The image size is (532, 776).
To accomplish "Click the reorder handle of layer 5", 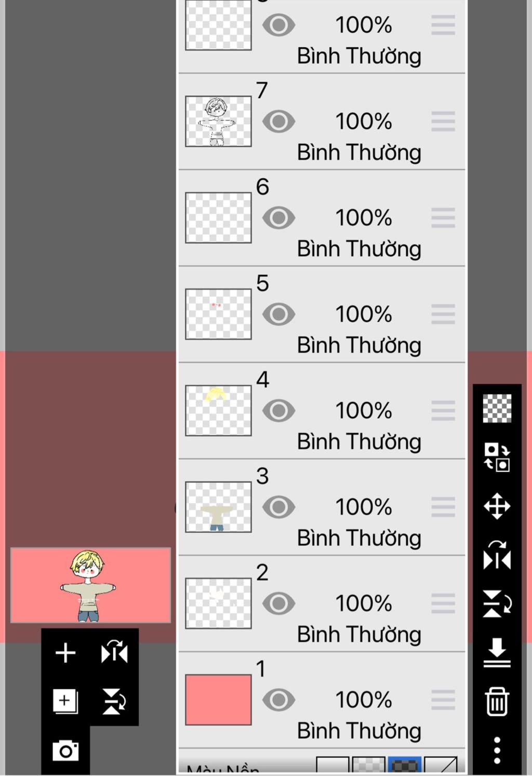I will [x=443, y=314].
